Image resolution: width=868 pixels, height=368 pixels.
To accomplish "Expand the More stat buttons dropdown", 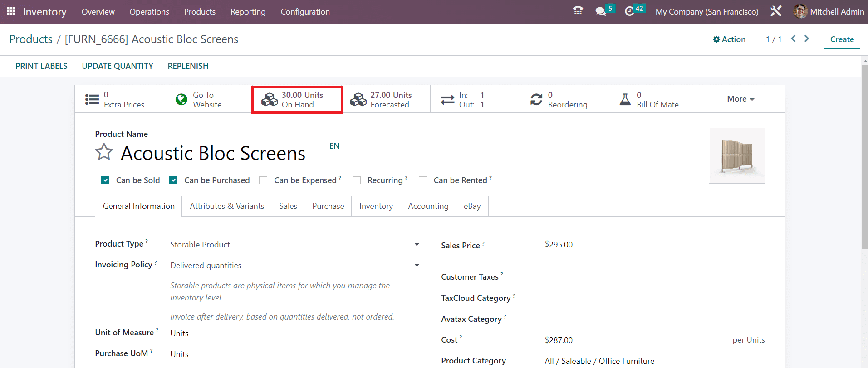I will pyautogui.click(x=740, y=99).
